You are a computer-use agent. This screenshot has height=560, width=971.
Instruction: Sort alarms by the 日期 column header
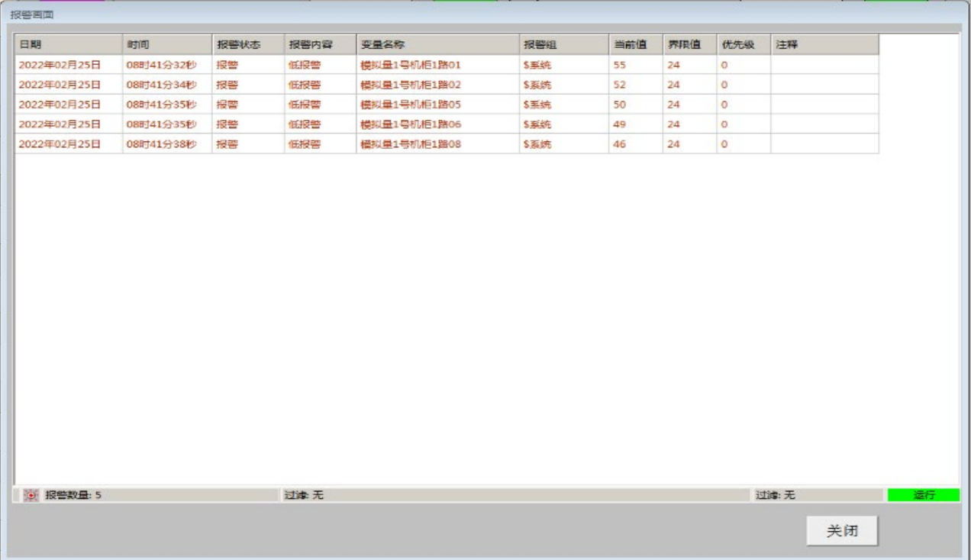point(68,44)
